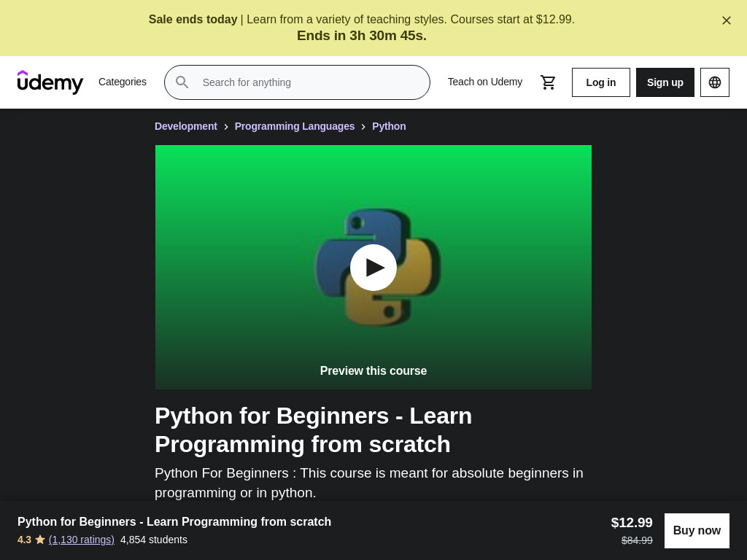Click the course title in bottom bar

pyautogui.click(x=174, y=521)
